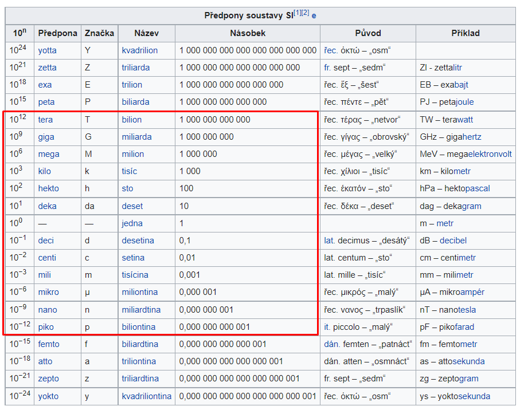Open citation reference [1] in table title
Image resolution: width=532 pixels, height=410 pixels.
298,13
